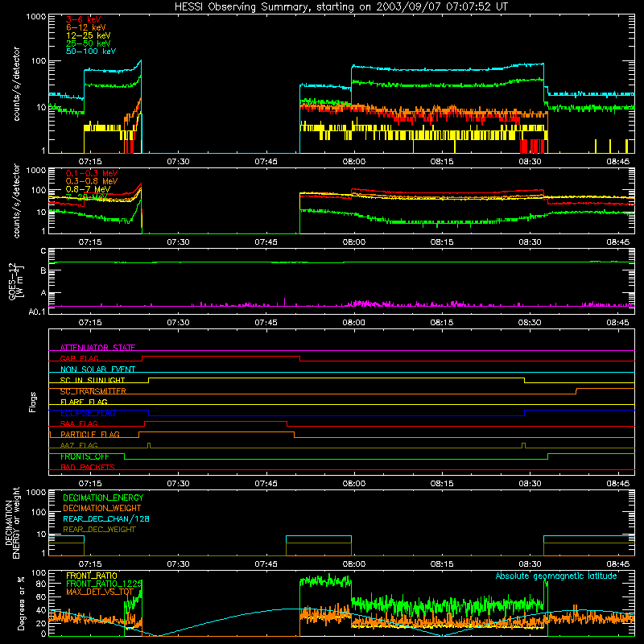Select the "SAA_FLAG" flag label
The height and width of the screenshot is (644, 644).
tap(79, 423)
